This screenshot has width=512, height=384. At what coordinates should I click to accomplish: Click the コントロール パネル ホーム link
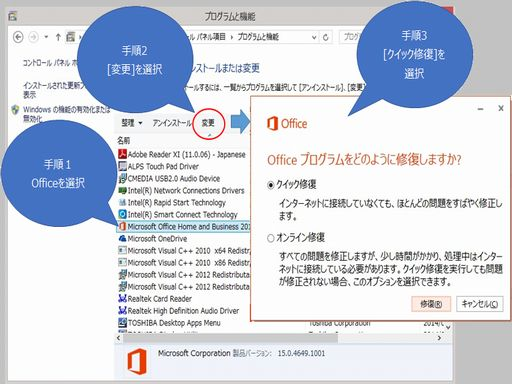50,63
